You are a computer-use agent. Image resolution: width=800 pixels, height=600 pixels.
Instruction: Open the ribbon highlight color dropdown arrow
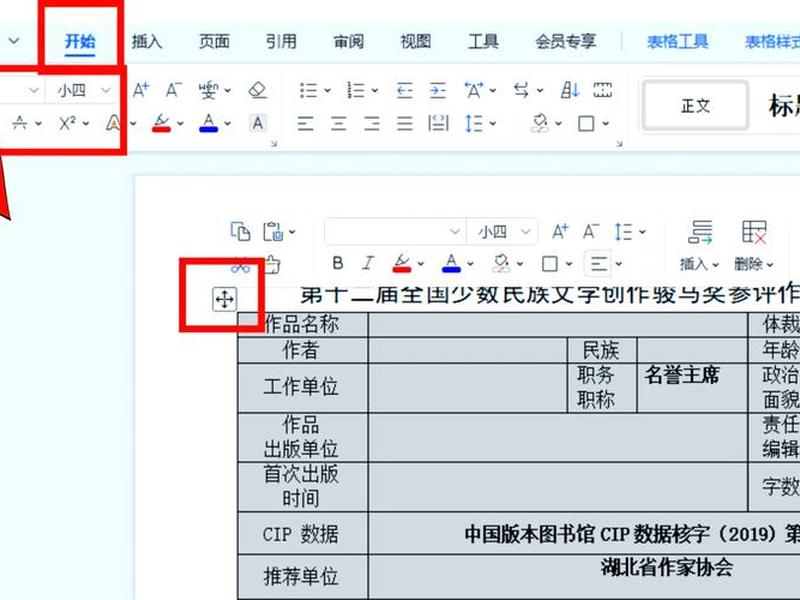click(180, 123)
